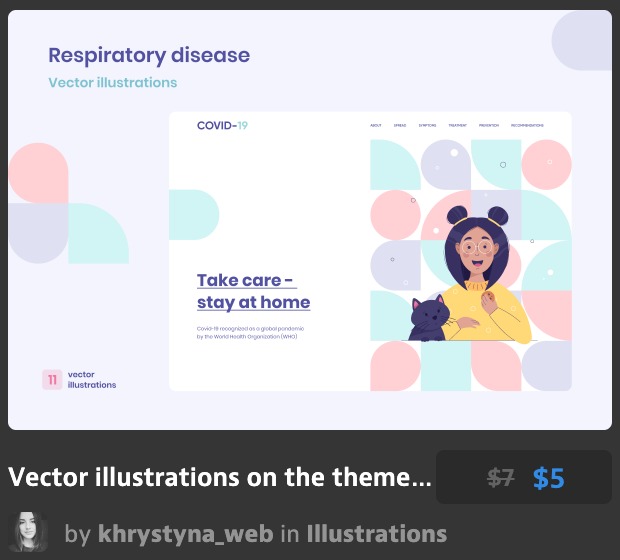Open the 'Vector illustrations on the theme' title
The height and width of the screenshot is (560, 620).
(220, 478)
